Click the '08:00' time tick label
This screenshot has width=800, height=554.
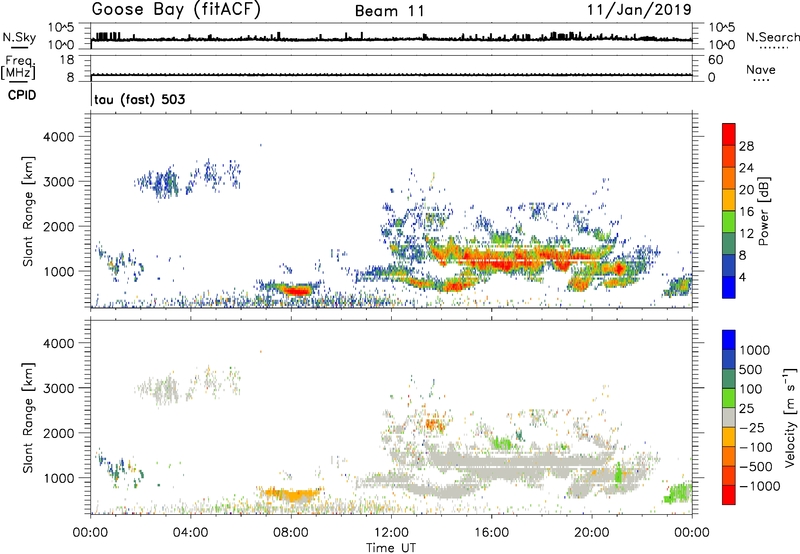[x=291, y=533]
